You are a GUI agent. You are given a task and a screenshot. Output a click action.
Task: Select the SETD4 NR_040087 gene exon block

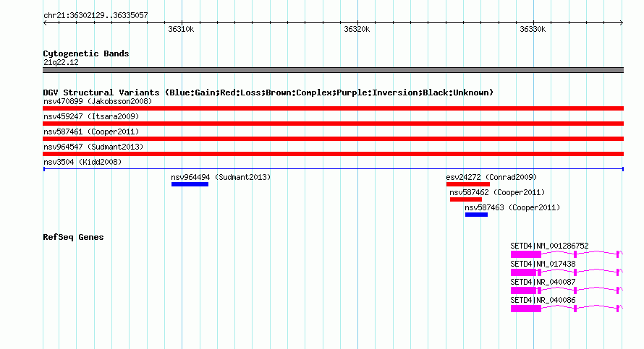point(523,290)
